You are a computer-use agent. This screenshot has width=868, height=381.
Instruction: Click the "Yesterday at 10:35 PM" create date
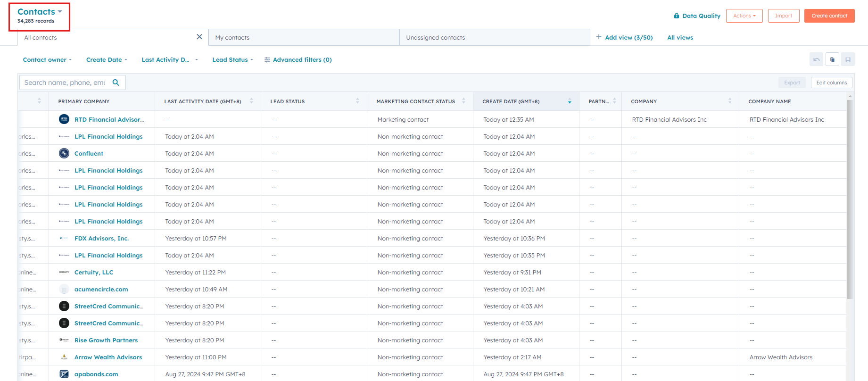click(x=514, y=256)
